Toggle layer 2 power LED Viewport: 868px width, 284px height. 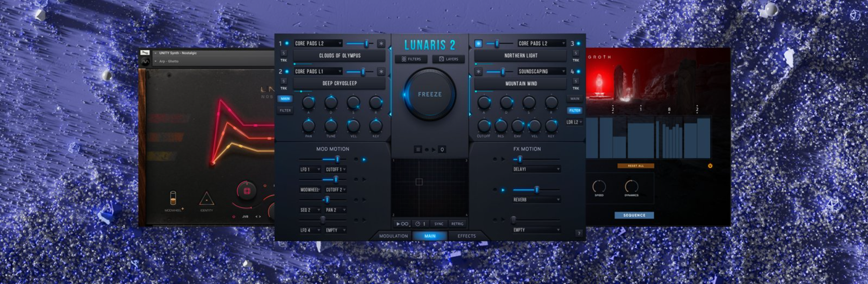tap(287, 71)
